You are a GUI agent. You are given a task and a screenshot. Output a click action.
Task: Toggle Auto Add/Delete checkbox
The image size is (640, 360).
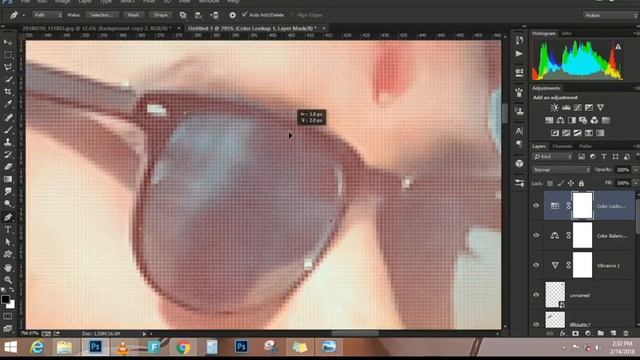[244, 15]
